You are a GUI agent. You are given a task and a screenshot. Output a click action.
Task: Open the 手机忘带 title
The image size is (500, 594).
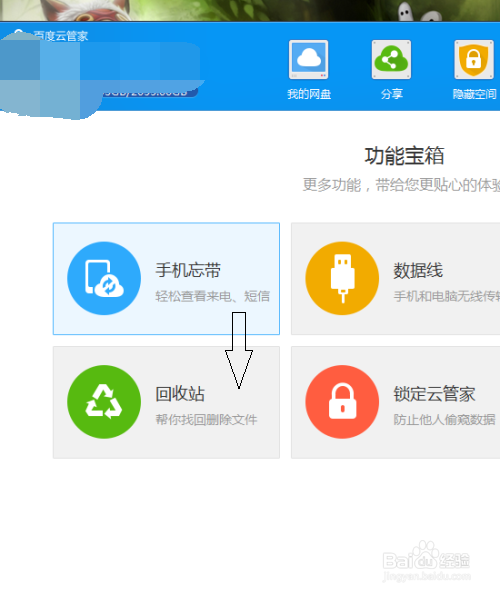coord(188,270)
